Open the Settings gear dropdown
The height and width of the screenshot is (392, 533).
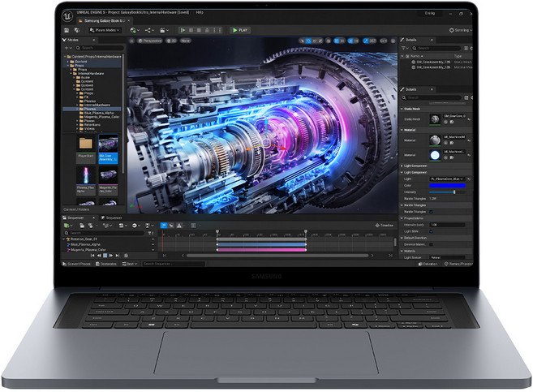coord(461,30)
